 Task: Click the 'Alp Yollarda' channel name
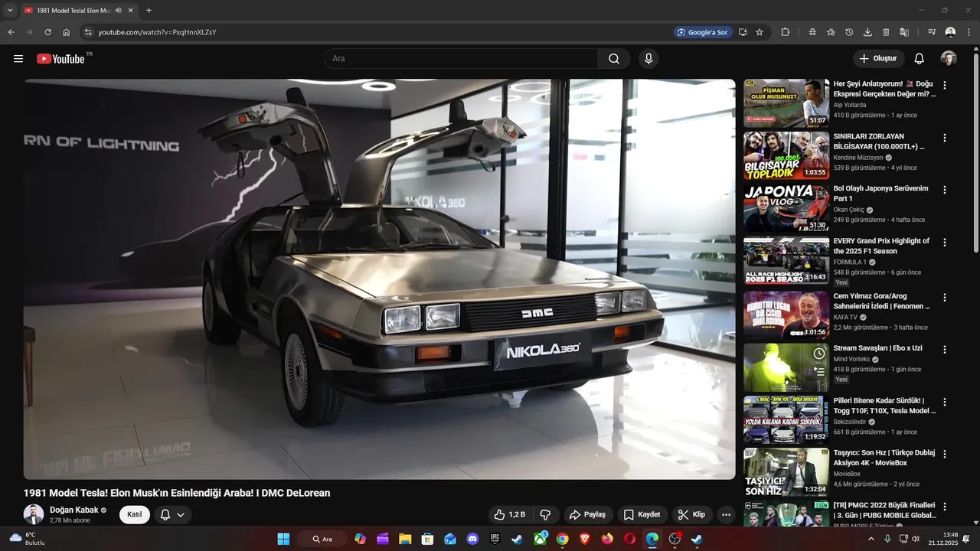click(x=850, y=105)
